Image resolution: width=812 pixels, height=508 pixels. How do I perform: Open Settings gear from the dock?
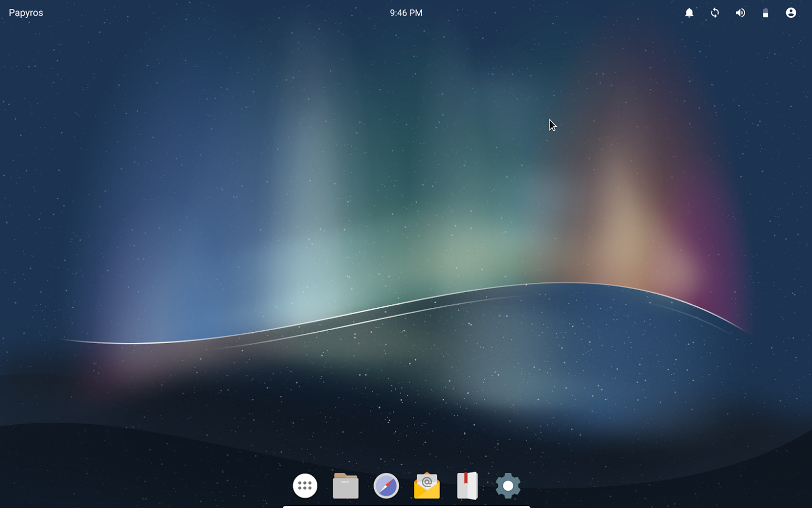508,486
